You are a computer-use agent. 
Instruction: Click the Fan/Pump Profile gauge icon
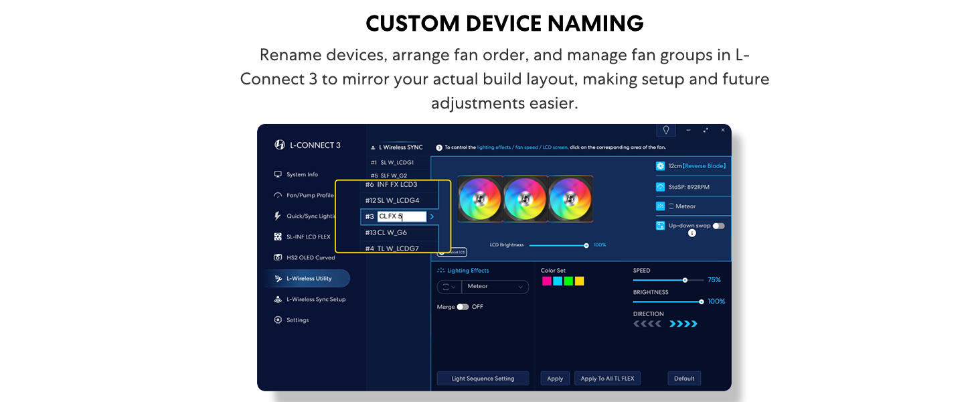[278, 196]
